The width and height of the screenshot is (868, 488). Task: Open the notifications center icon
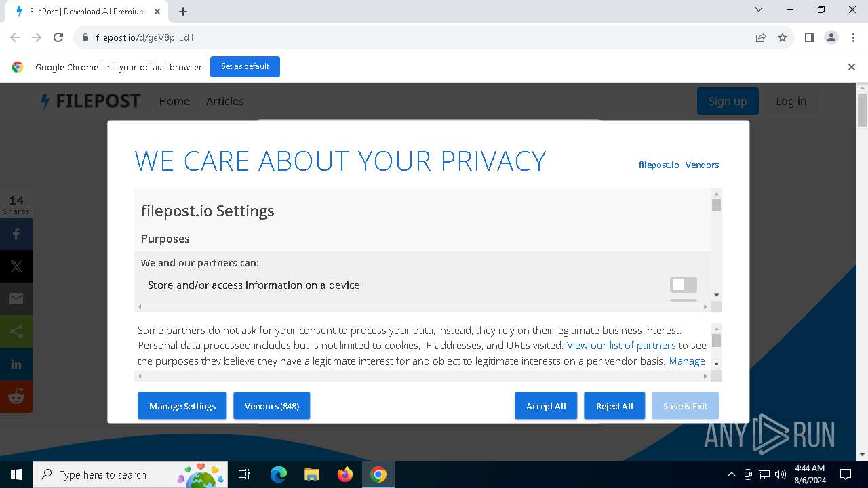[846, 474]
